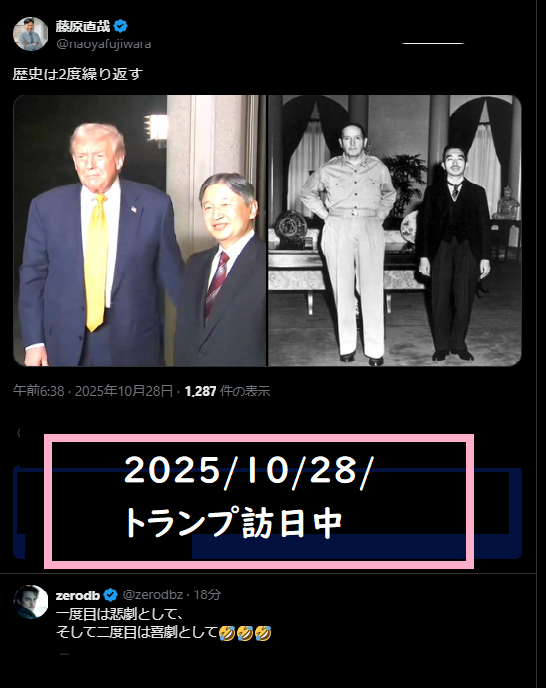Click the first laughing emoji in the reply
546x689 pixels.
(227, 633)
